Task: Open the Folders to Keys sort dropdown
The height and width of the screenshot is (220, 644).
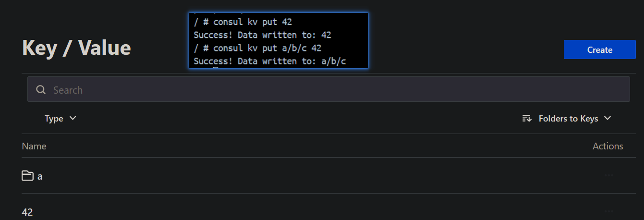Action: click(568, 118)
